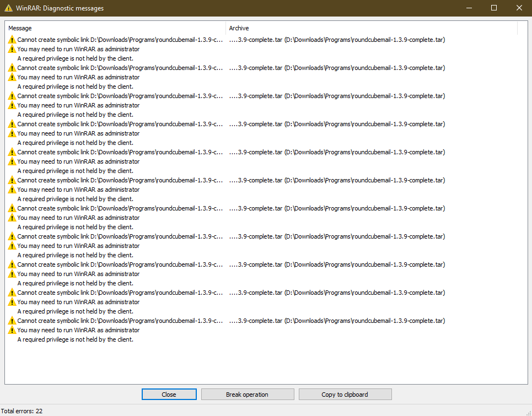This screenshot has width=532, height=416.
Task: Copy diagnostic messages to clipboard
Action: tap(345, 395)
